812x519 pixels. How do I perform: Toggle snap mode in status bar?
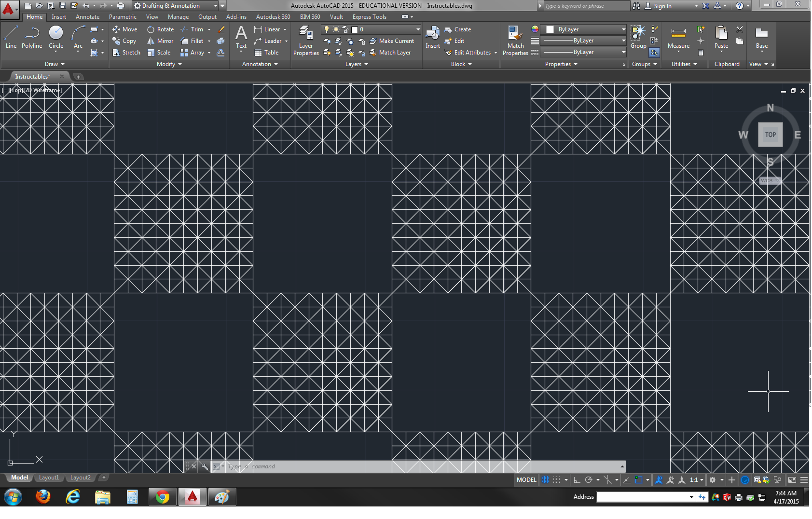(x=556, y=480)
